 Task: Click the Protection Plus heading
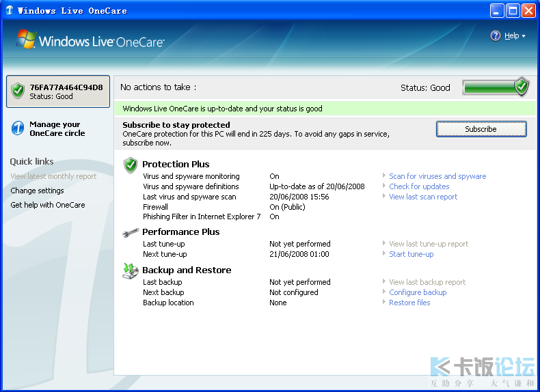(176, 164)
